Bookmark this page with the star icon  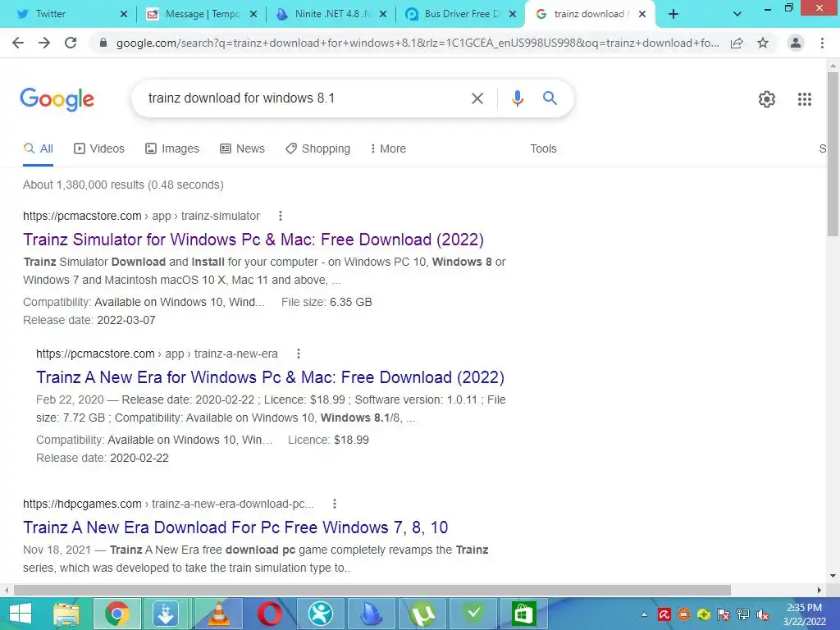tap(763, 43)
